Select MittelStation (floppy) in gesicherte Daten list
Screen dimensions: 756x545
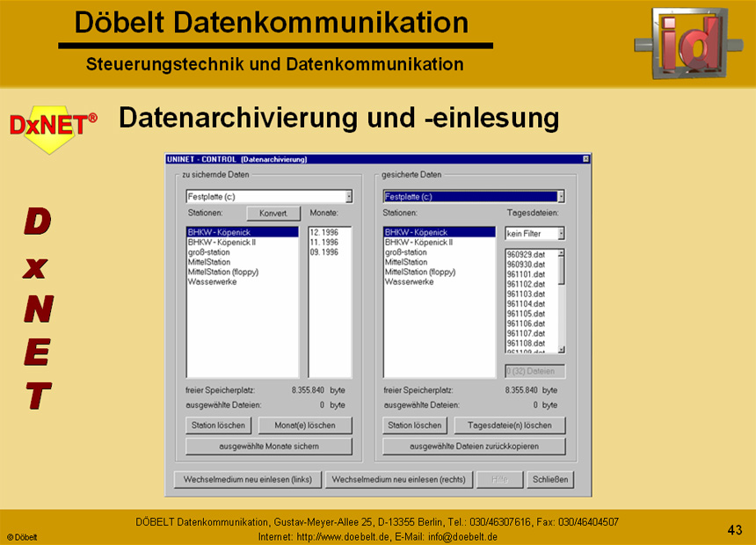click(440, 272)
